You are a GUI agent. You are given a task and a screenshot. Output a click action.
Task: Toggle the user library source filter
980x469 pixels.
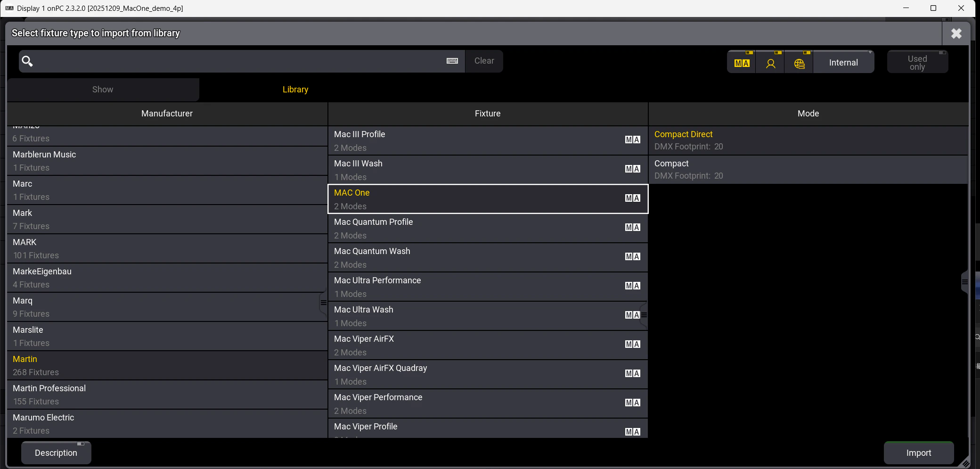pos(770,62)
